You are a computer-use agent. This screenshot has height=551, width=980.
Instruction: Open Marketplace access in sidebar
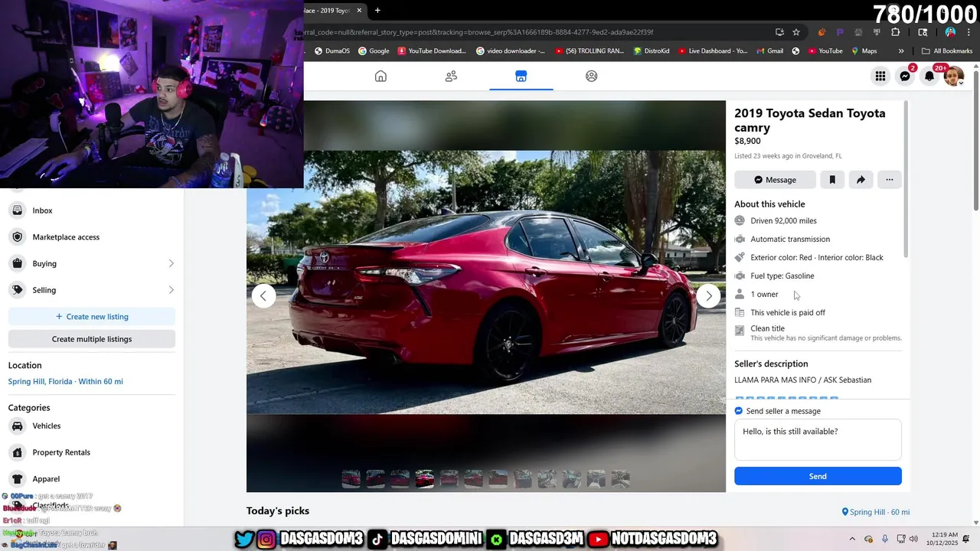click(92, 237)
